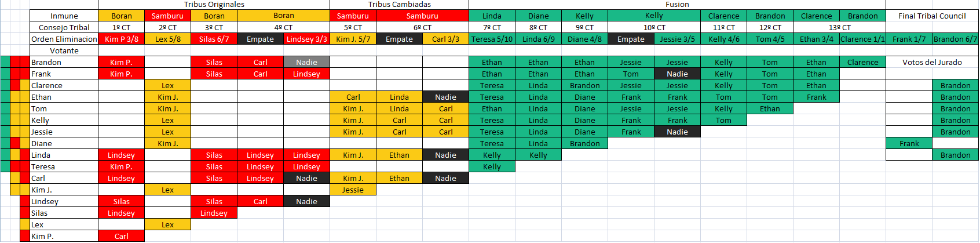Select the Votante label cell
This screenshot has height=243, width=980.
tap(64, 51)
